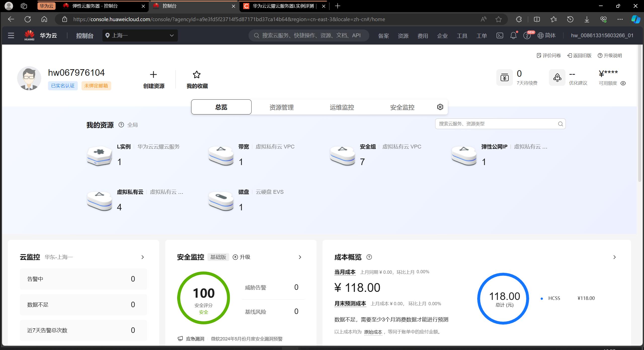Click 升级 in 安全监控
Screen dimensions: 644x350
click(242, 257)
